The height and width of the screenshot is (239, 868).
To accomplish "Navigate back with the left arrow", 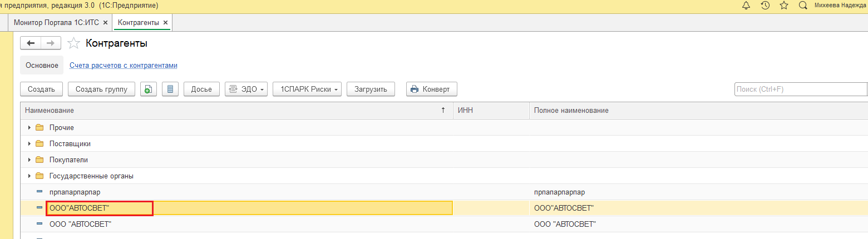I will (31, 43).
